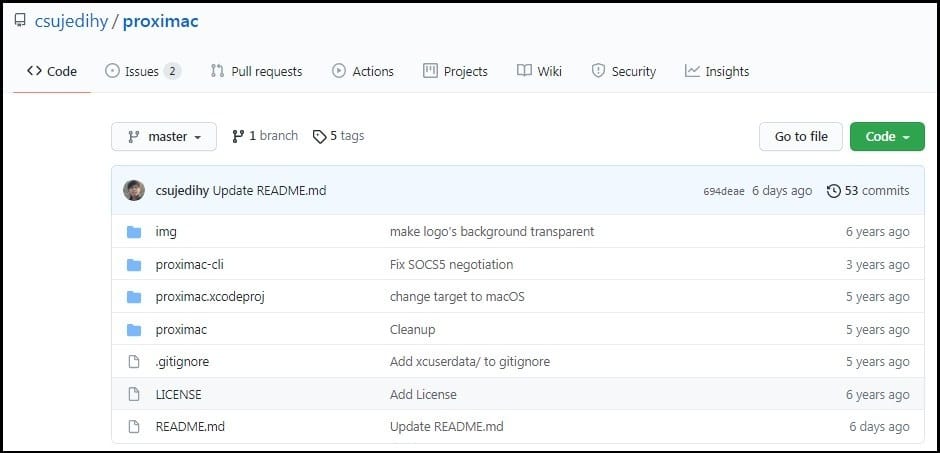Open commit Add xcuserdata/ to gitignore
The height and width of the screenshot is (453, 940).
pos(470,362)
